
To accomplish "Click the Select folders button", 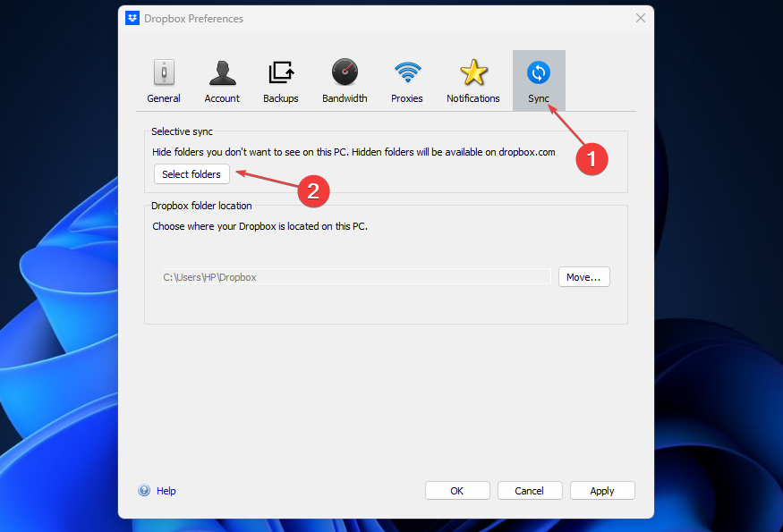I will (191, 174).
